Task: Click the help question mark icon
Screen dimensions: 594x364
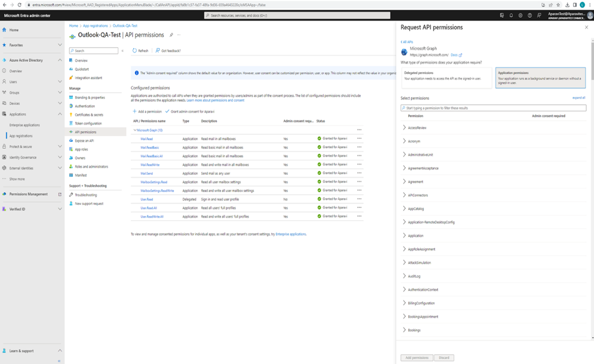Action: coord(529,15)
